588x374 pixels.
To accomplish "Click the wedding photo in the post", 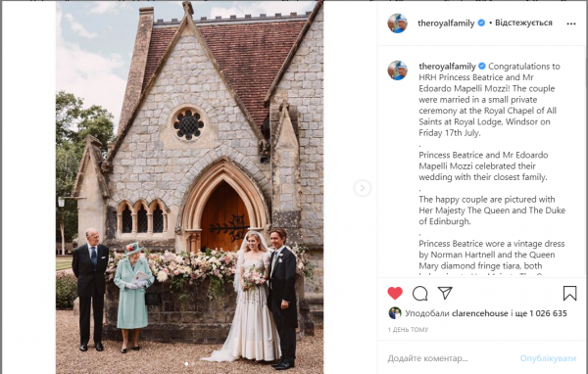I will (x=189, y=187).
